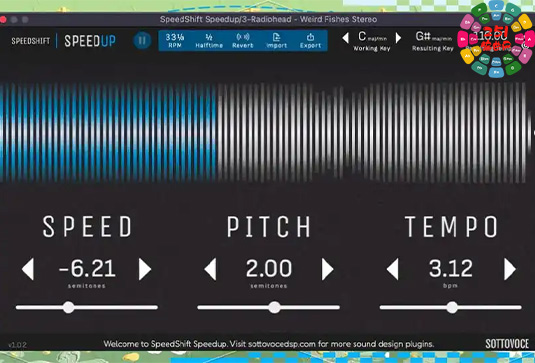Decrease Speed with its left arrow
This screenshot has width=535, height=363.
[28, 269]
